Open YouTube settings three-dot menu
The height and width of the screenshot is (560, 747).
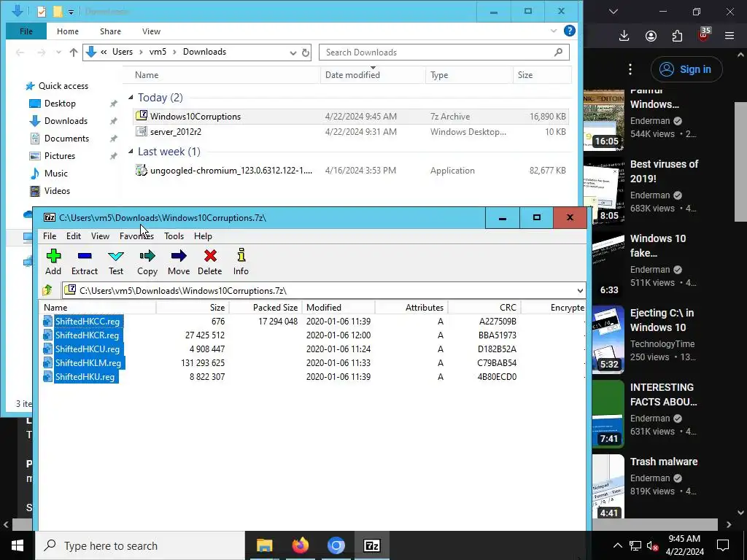point(630,69)
